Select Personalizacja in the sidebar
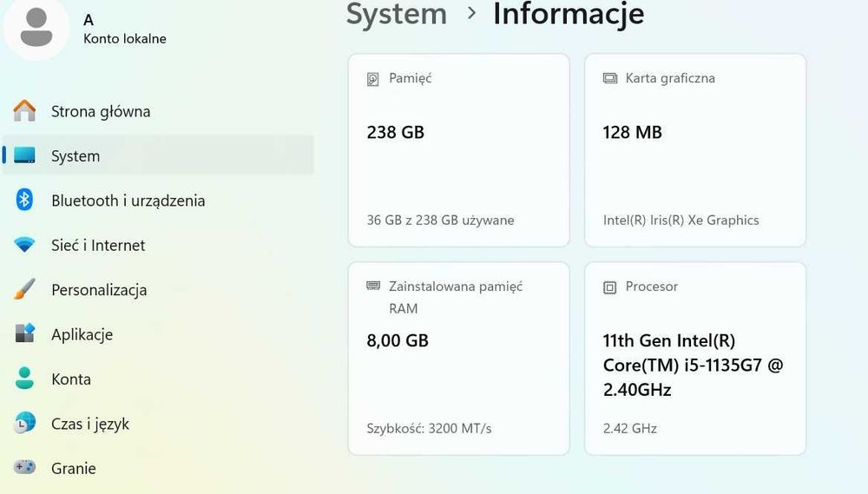The image size is (868, 494). pos(99,290)
